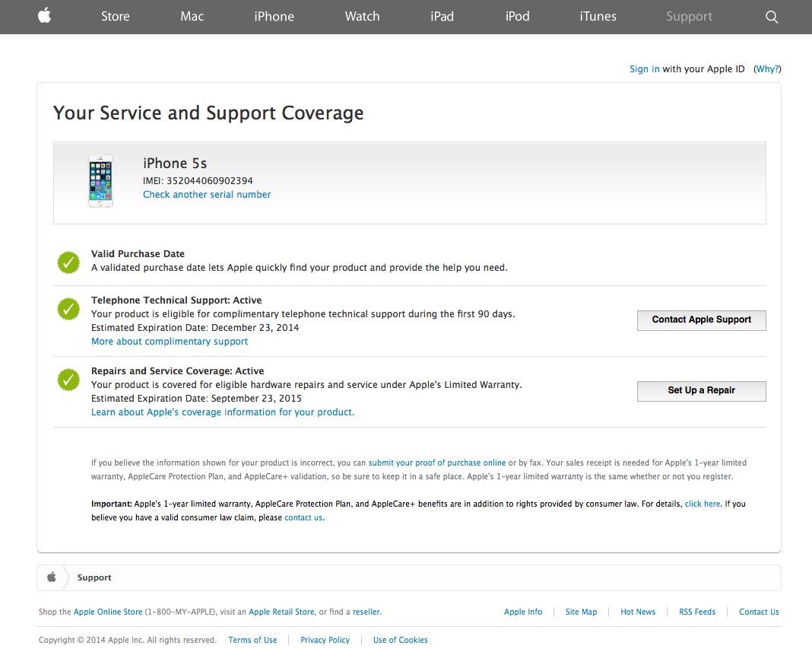This screenshot has height=671, width=812.
Task: Open the Support menu in the navigation bar
Action: point(689,17)
